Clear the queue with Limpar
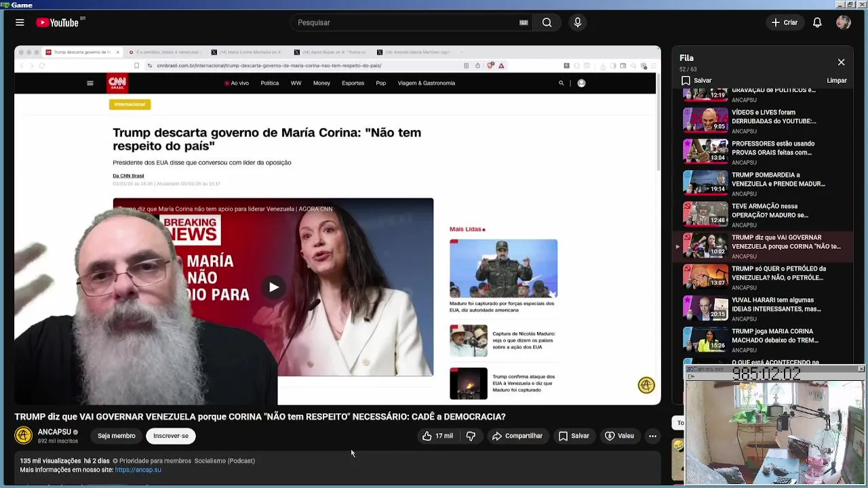The image size is (868, 488). tap(837, 80)
